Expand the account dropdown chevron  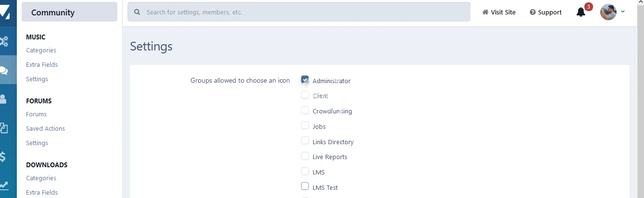(623, 12)
